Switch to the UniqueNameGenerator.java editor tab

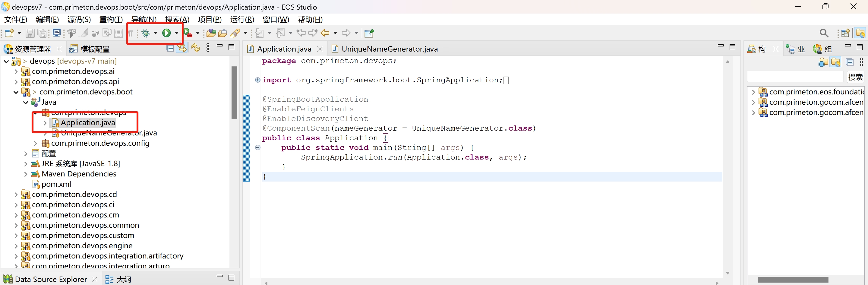coord(389,49)
